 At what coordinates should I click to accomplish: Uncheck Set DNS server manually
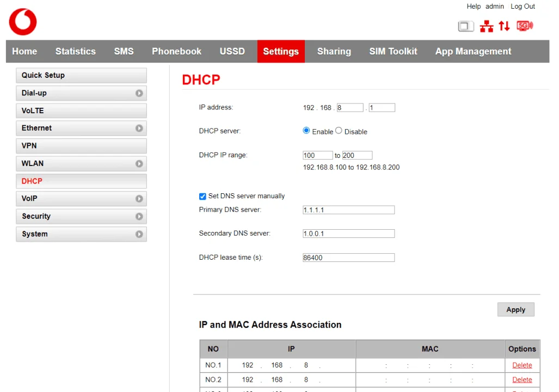202,196
